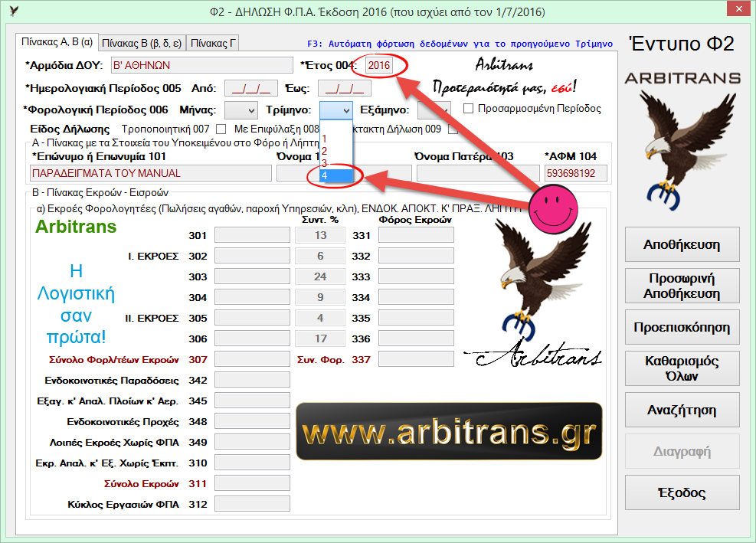Click the 17 percent rate box
756x543 pixels.
coord(320,339)
